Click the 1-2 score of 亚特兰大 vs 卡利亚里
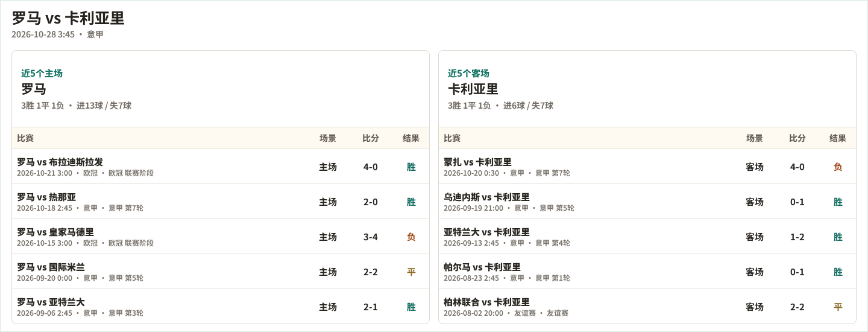 pyautogui.click(x=797, y=237)
